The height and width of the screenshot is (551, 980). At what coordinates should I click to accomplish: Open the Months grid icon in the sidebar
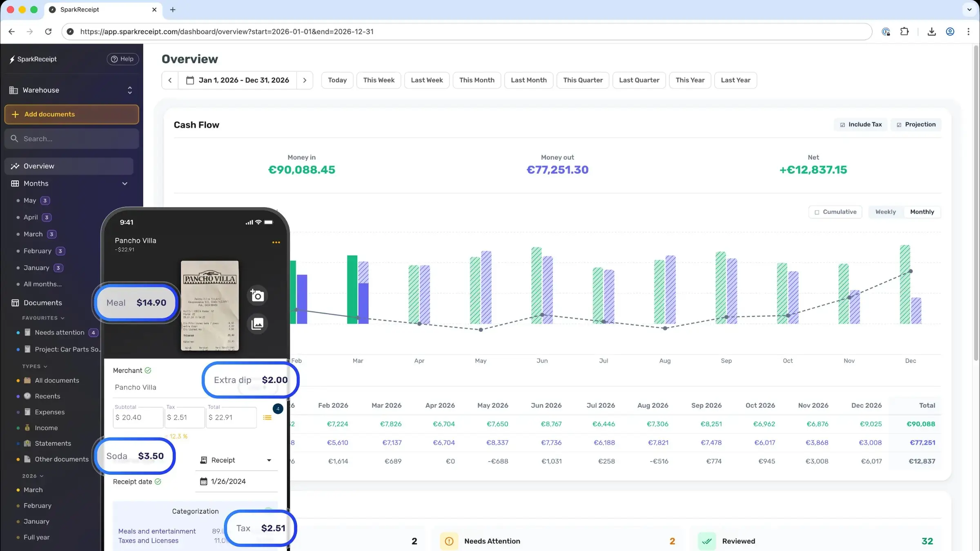point(15,183)
